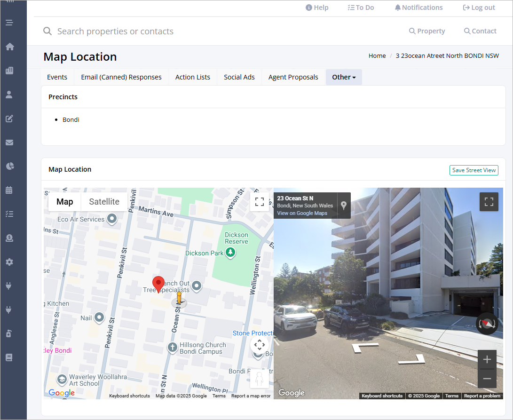513x420 pixels.
Task: Toggle fullscreen on the street view panel
Action: pyautogui.click(x=489, y=202)
